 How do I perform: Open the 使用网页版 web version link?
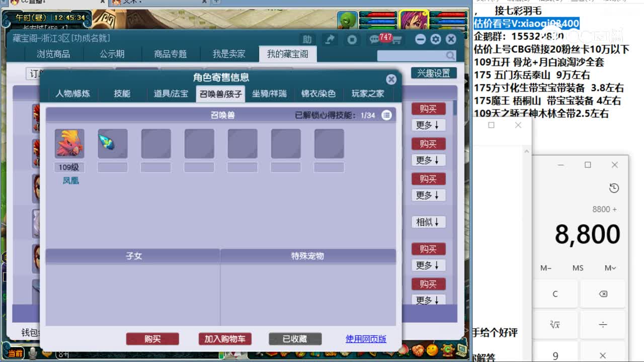(x=365, y=339)
